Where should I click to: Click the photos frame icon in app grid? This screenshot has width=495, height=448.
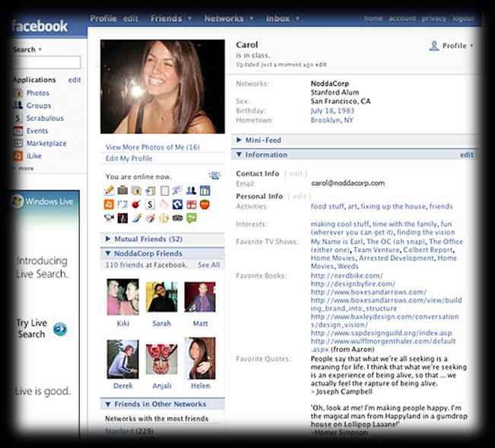tap(136, 191)
